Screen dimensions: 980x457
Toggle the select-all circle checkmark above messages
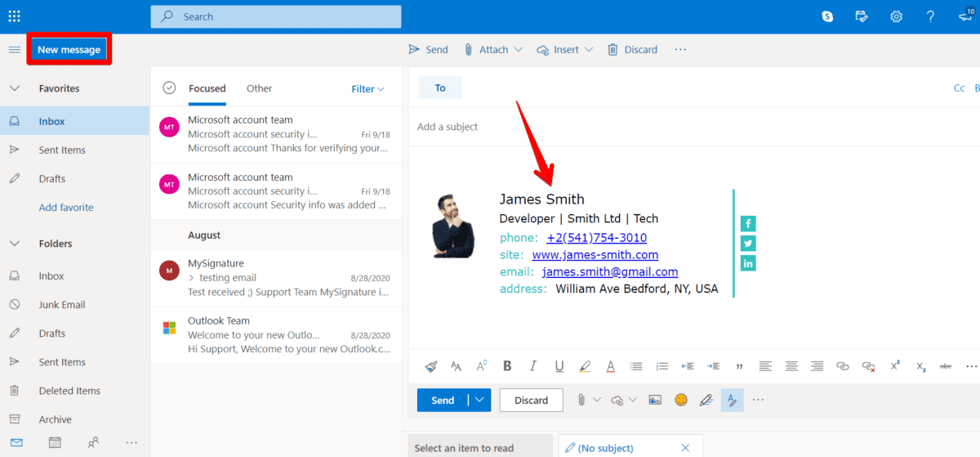tap(169, 88)
